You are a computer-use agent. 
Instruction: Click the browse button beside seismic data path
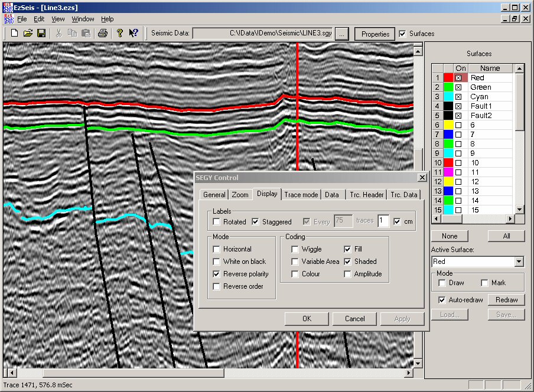pos(343,34)
